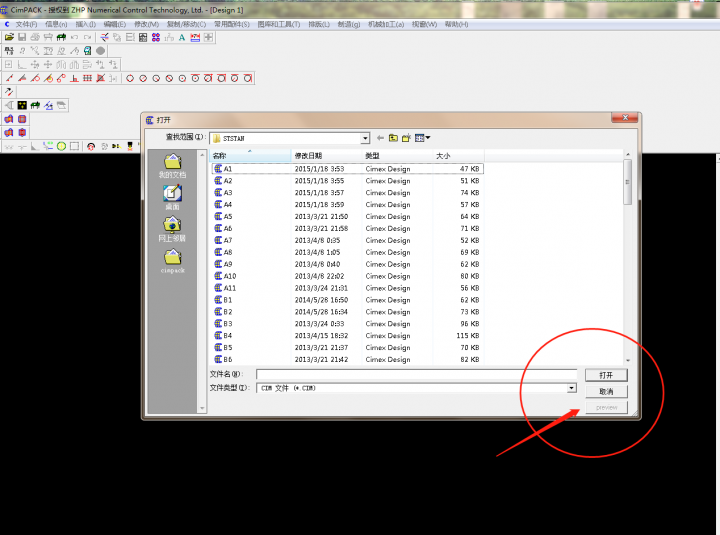Viewport: 720px width, 535px height.
Task: Open the 桌面 desktop sidebar shortcut
Action: pyautogui.click(x=172, y=197)
